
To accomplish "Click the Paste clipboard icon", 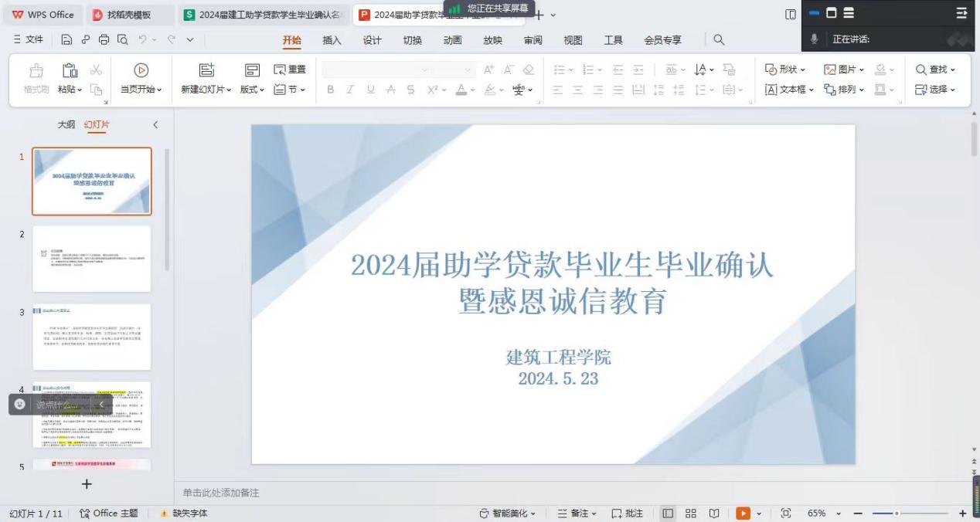I will (x=70, y=70).
